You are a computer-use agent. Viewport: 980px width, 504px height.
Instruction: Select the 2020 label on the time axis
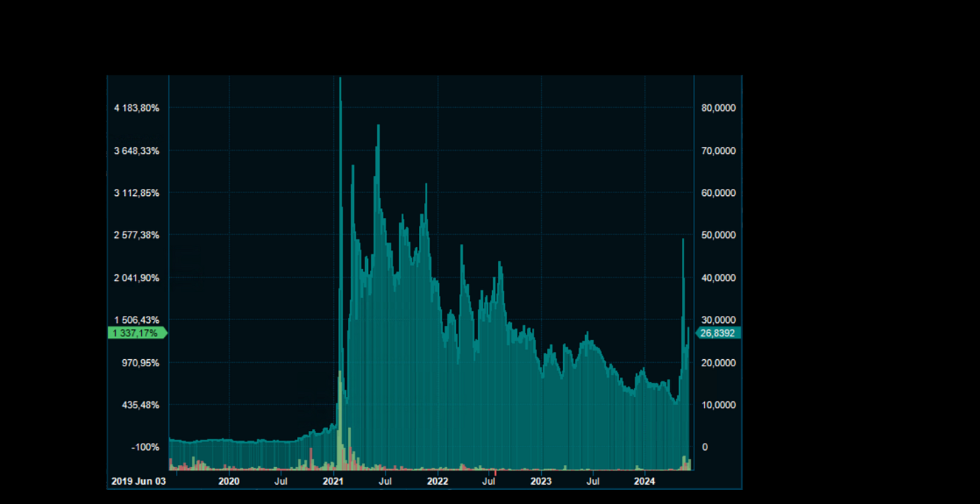point(229,481)
